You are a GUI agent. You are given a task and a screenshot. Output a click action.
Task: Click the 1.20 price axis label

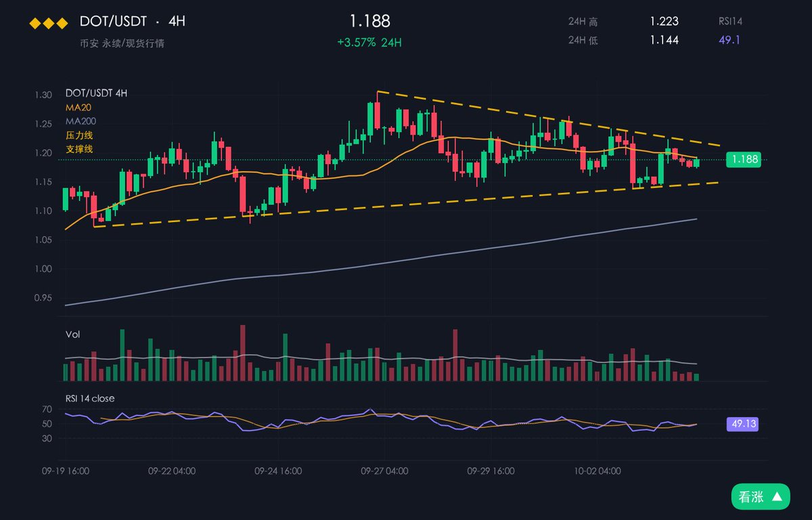coord(43,153)
